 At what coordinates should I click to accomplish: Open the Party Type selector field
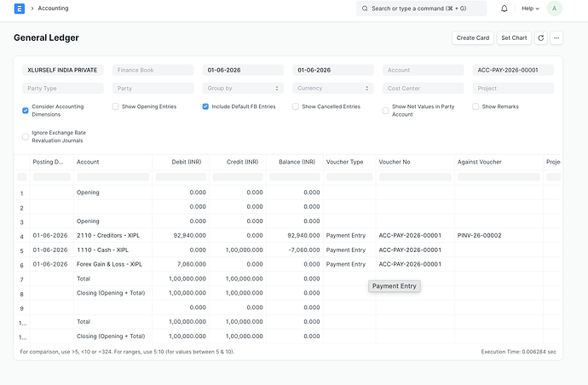click(x=63, y=88)
